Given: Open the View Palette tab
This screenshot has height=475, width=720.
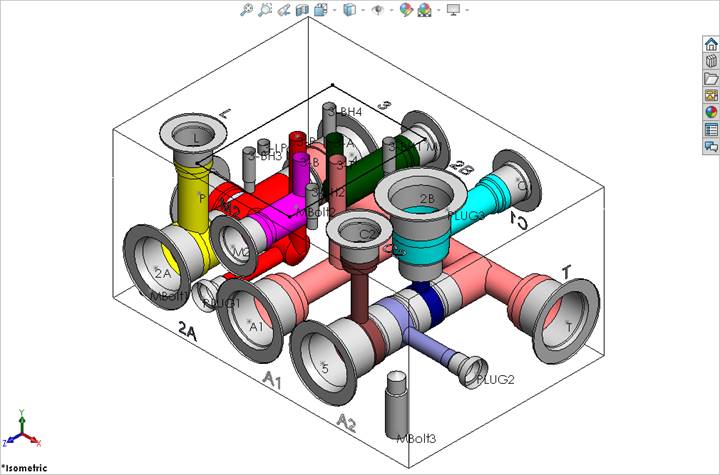Looking at the screenshot, I should tap(711, 95).
